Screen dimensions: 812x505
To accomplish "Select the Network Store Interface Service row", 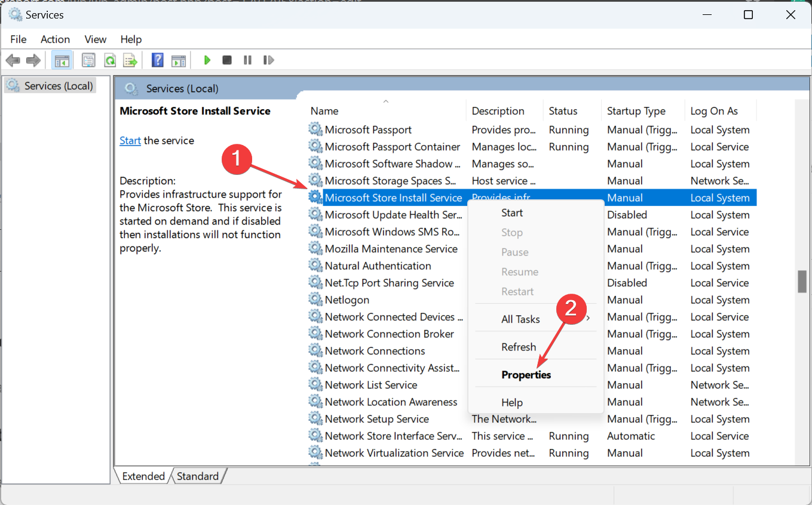I will [x=532, y=436].
